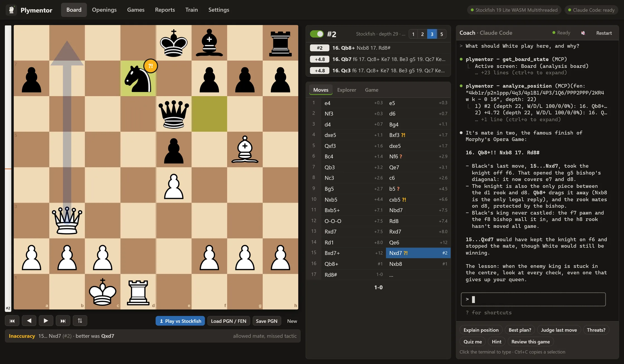Click the Stockfish 19 Lite engine status

coord(514,10)
